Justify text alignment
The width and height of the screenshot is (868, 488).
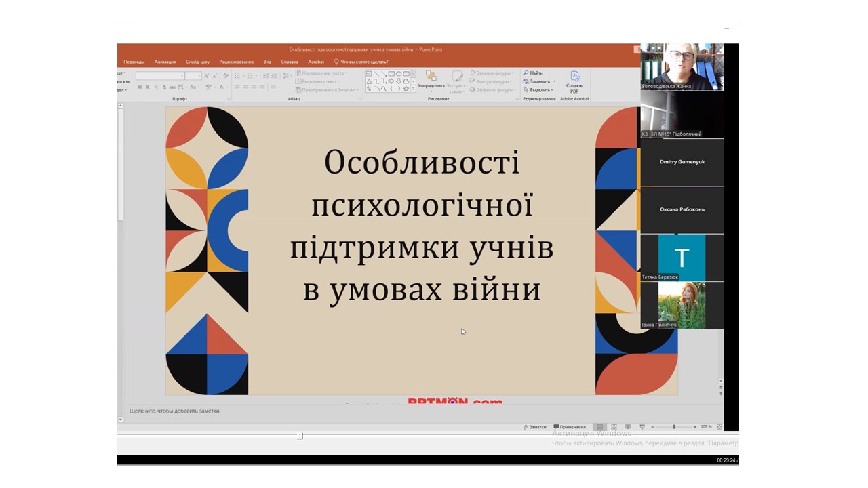pyautogui.click(x=262, y=87)
